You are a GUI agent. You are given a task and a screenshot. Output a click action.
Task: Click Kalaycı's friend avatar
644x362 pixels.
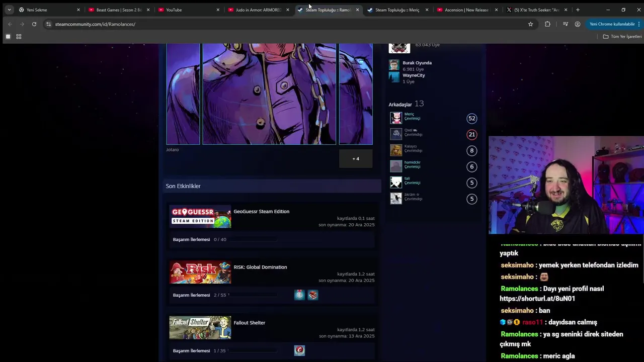pos(396,150)
